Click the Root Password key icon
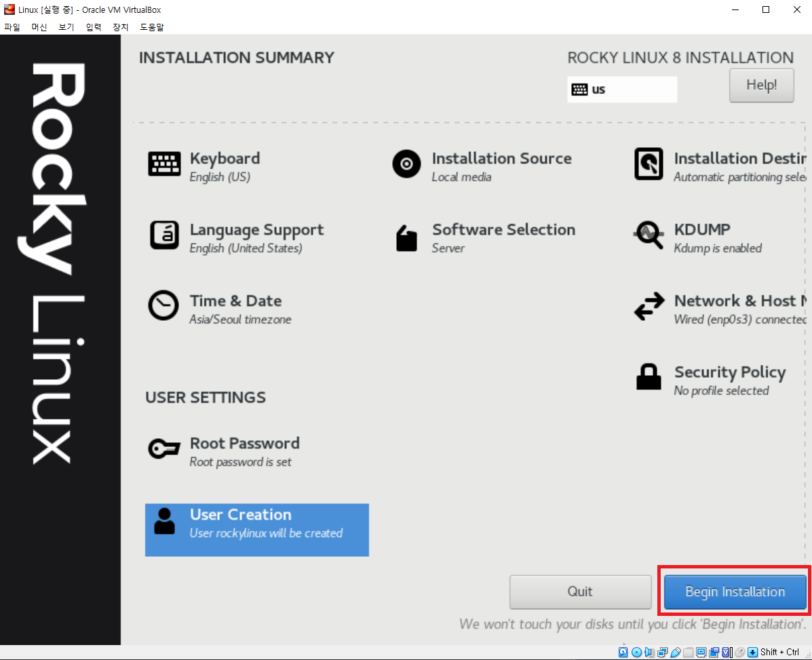812x660 pixels. (164, 448)
